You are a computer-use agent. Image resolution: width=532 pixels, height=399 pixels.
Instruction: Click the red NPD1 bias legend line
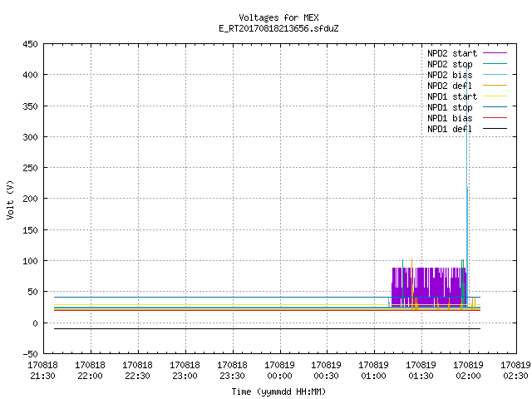495,118
